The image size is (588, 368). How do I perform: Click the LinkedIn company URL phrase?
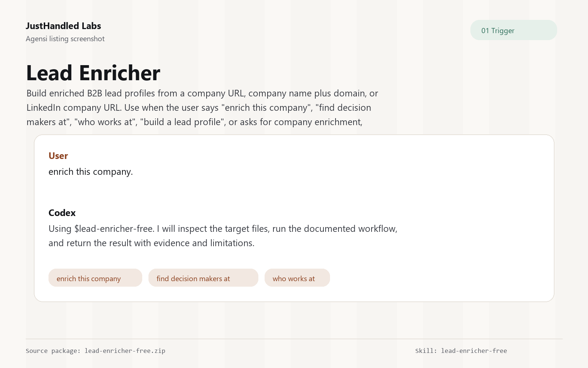click(x=74, y=108)
